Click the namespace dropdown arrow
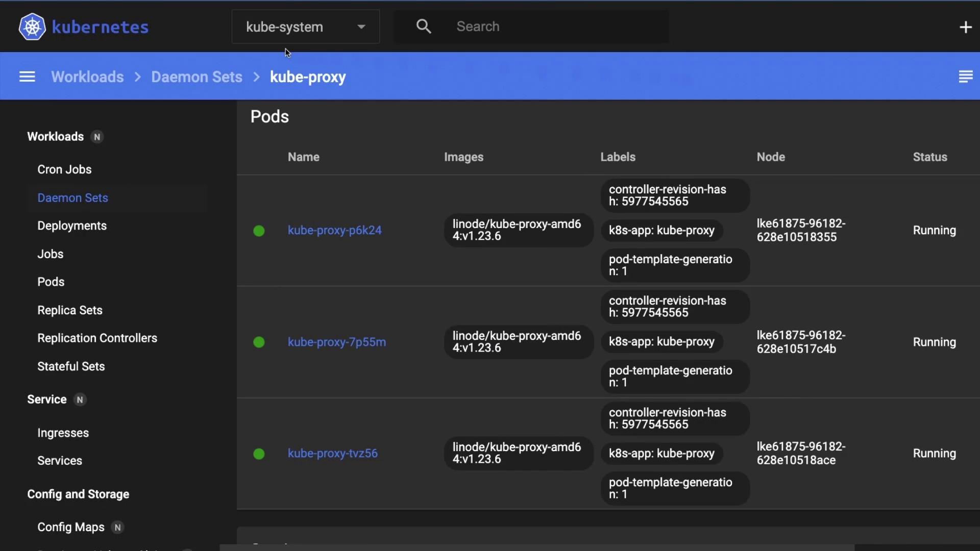Image resolution: width=980 pixels, height=551 pixels. coord(361,27)
